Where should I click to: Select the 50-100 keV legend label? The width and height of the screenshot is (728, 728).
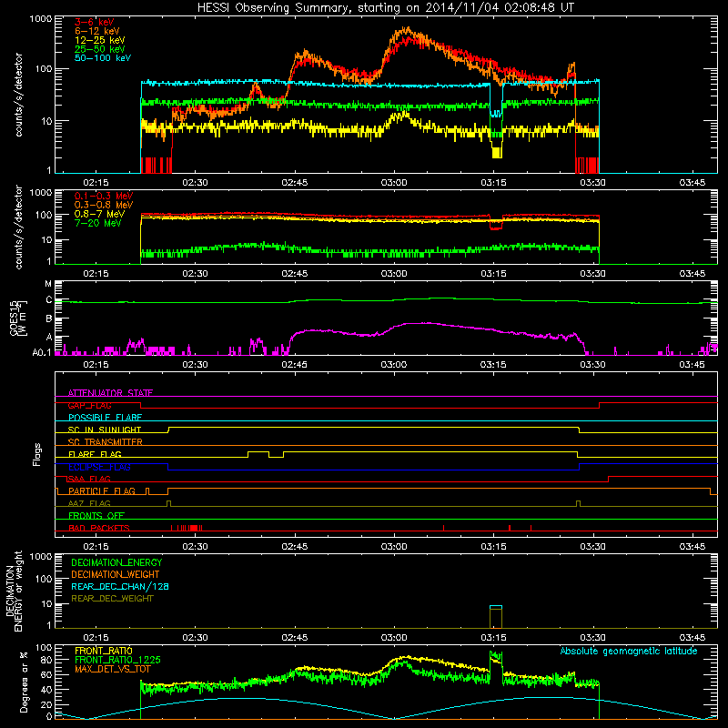click(x=103, y=58)
